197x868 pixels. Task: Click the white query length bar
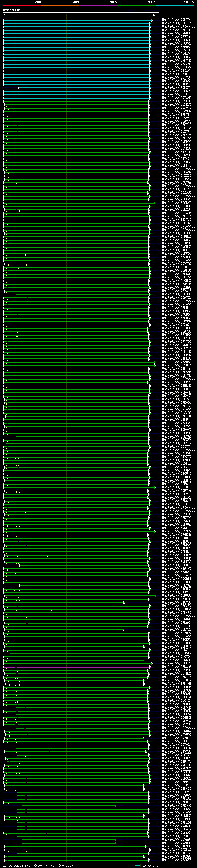(x=81, y=13)
